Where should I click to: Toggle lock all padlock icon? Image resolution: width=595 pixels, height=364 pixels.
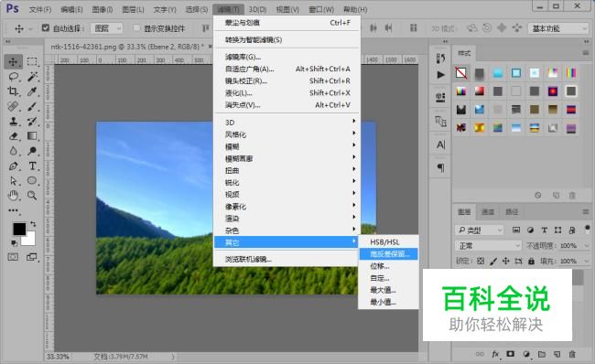point(531,261)
